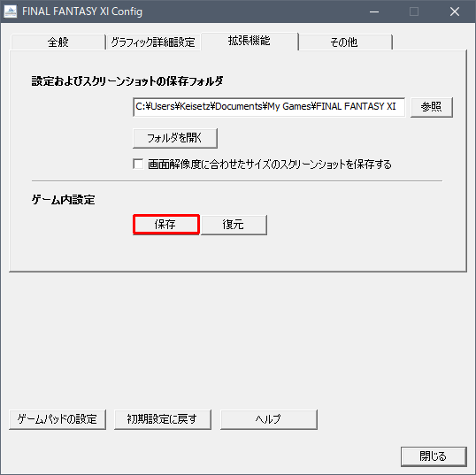Click the ゲーム内設定 heading text
Image resolution: width=476 pixels, height=475 pixels.
click(x=63, y=200)
